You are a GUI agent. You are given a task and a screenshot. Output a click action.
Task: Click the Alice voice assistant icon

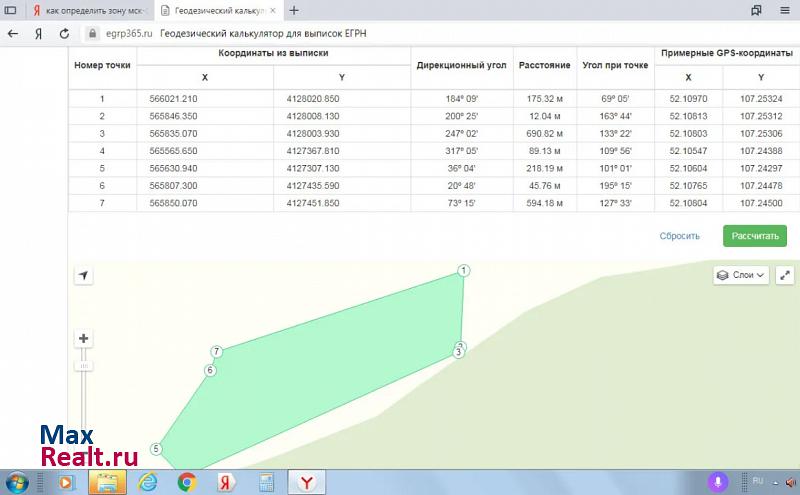tap(717, 482)
